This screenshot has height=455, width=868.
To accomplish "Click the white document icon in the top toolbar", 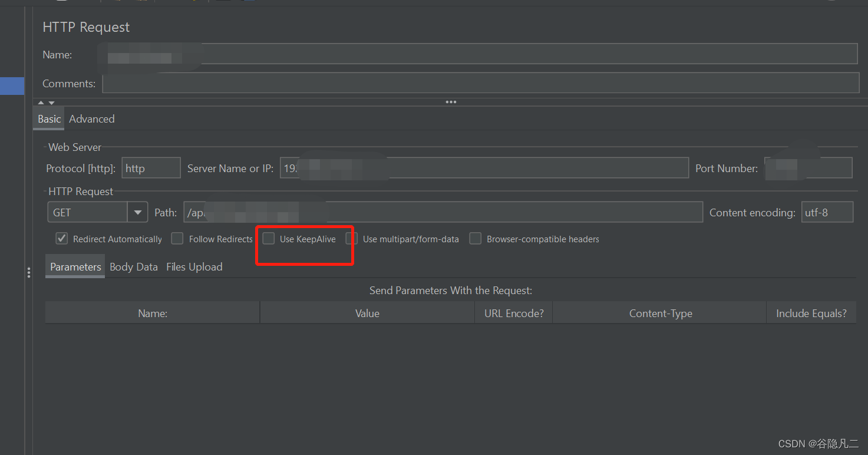I will pyautogui.click(x=61, y=2).
